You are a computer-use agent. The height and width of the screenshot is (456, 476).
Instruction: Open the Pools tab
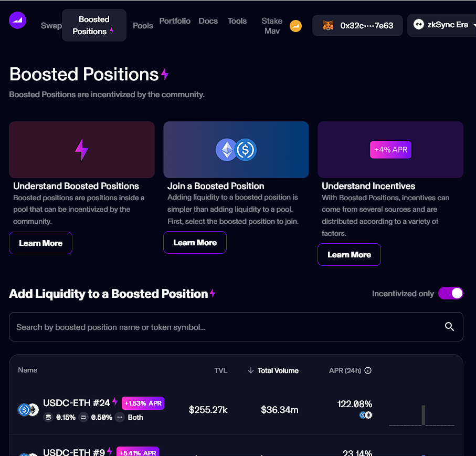[x=143, y=25]
